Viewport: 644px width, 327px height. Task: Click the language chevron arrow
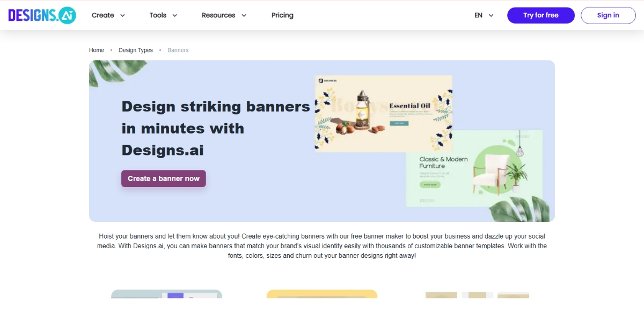pos(491,16)
